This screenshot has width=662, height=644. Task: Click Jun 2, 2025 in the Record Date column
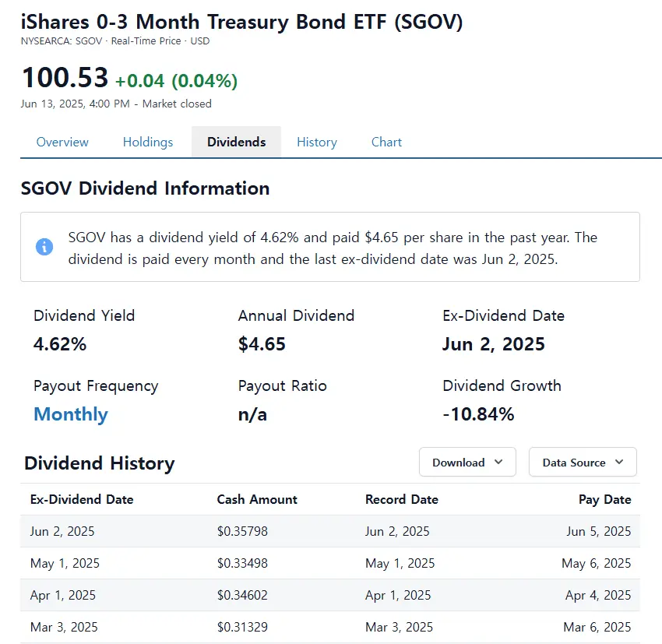(397, 531)
